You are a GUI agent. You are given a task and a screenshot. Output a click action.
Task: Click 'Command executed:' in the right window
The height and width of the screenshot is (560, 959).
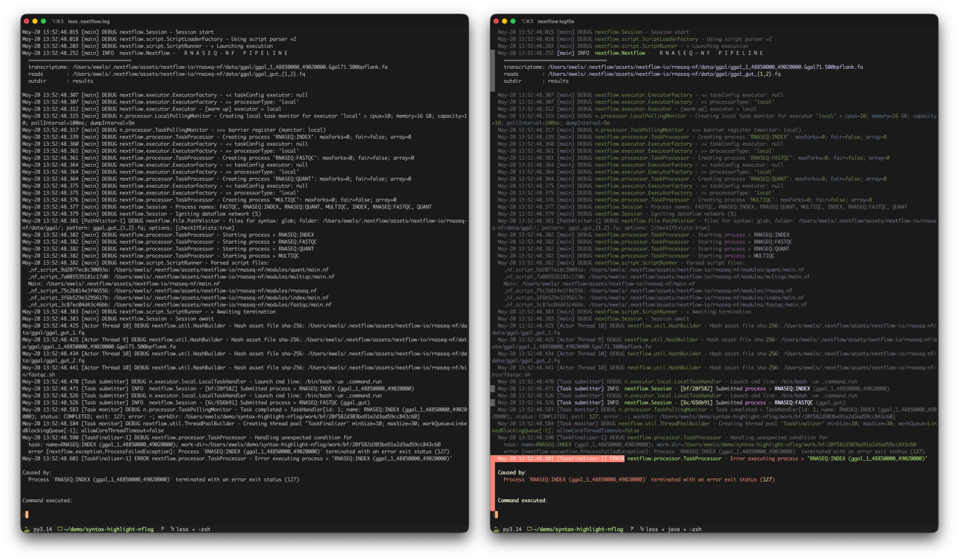point(522,500)
